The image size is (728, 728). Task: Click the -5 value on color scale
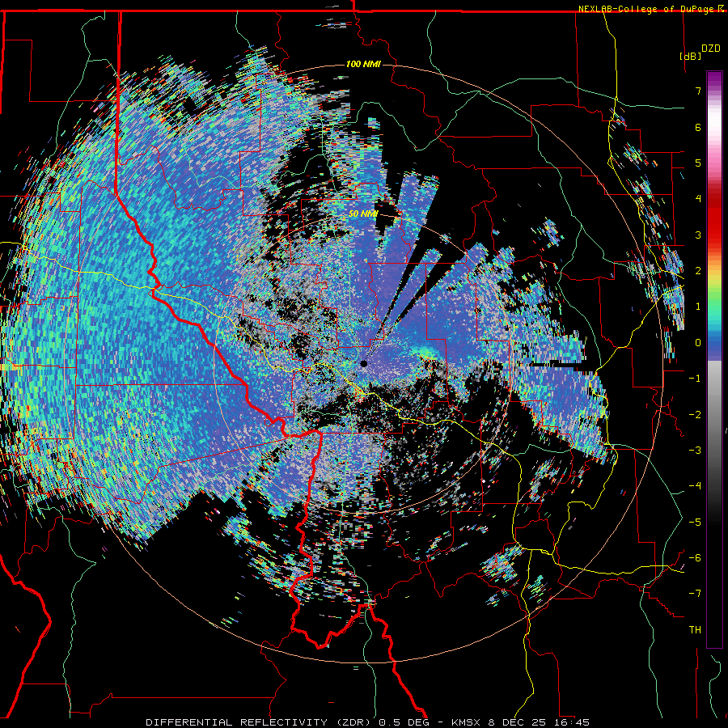coord(695,523)
